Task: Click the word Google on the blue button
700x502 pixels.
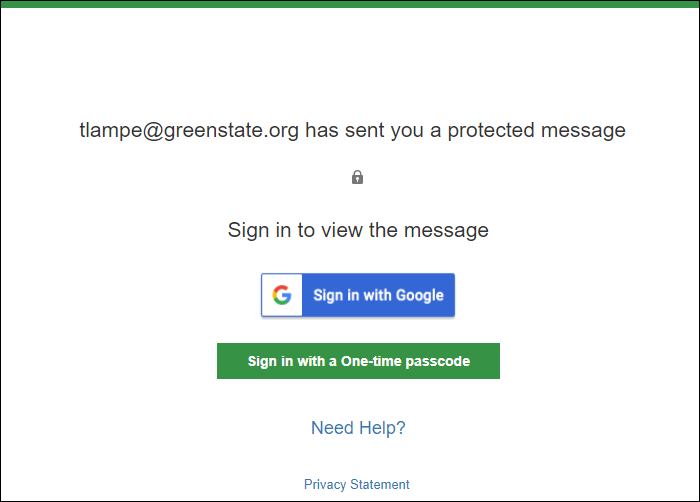Action: pyautogui.click(x=420, y=296)
